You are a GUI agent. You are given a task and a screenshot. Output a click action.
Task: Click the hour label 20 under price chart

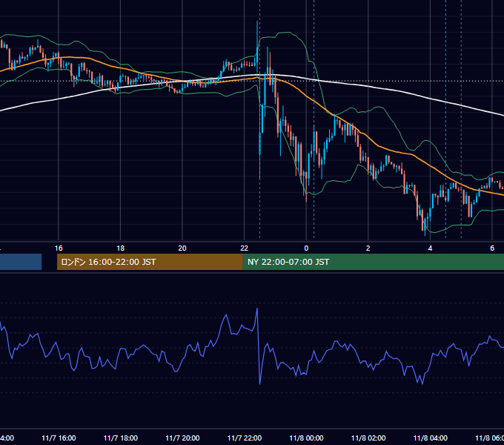pyautogui.click(x=182, y=248)
